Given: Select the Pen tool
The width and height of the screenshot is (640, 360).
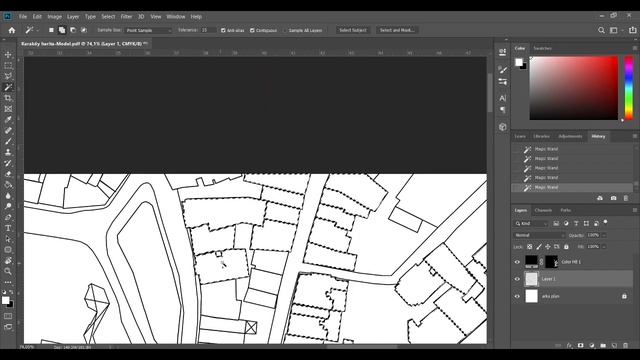Looking at the screenshot, I should 8,217.
